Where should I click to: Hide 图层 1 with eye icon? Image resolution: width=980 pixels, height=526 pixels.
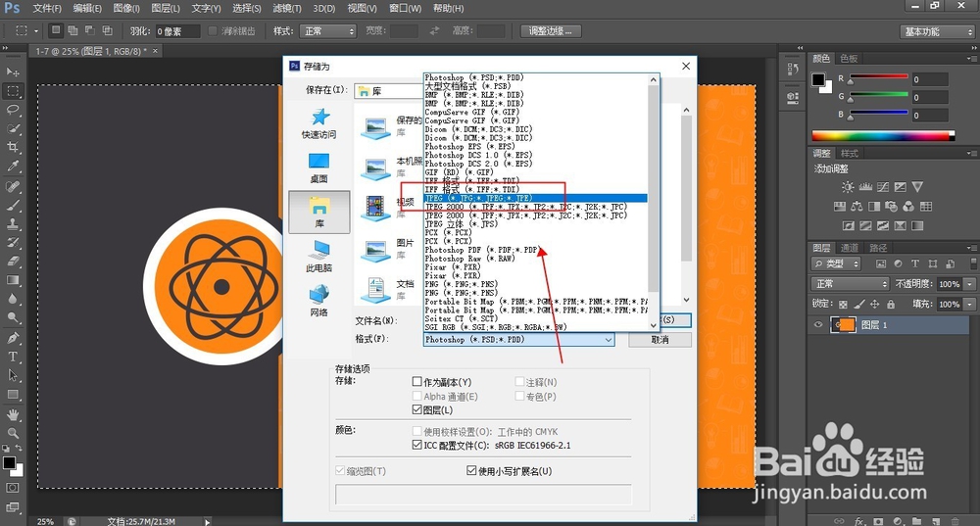(x=818, y=325)
